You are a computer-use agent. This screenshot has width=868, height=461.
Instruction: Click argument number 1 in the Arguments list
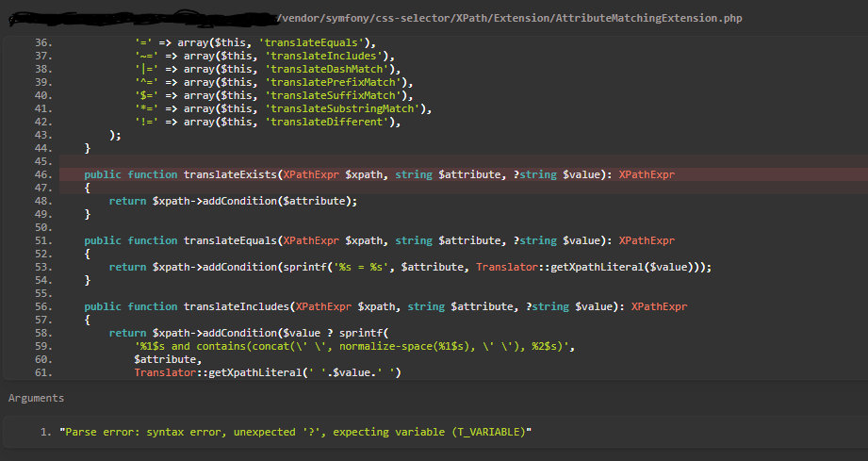(44, 431)
